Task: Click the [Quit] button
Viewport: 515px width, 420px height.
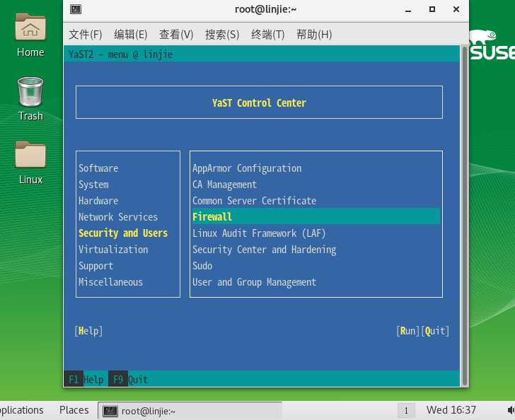Action: click(435, 331)
